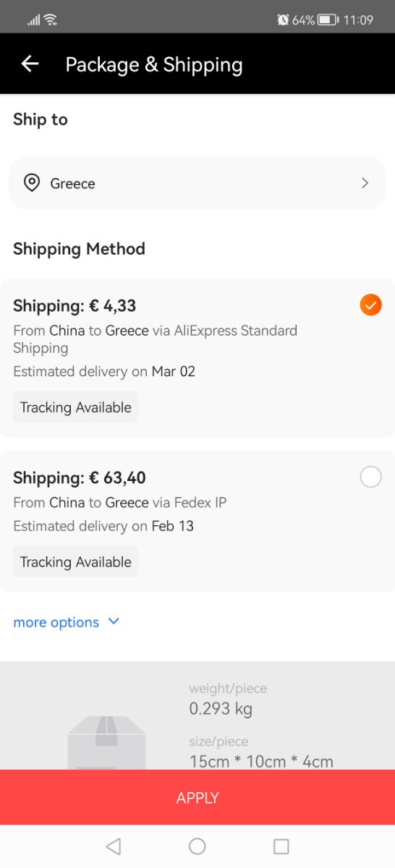395x868 pixels.
Task: Tap the Android back triangle icon
Action: 113,846
